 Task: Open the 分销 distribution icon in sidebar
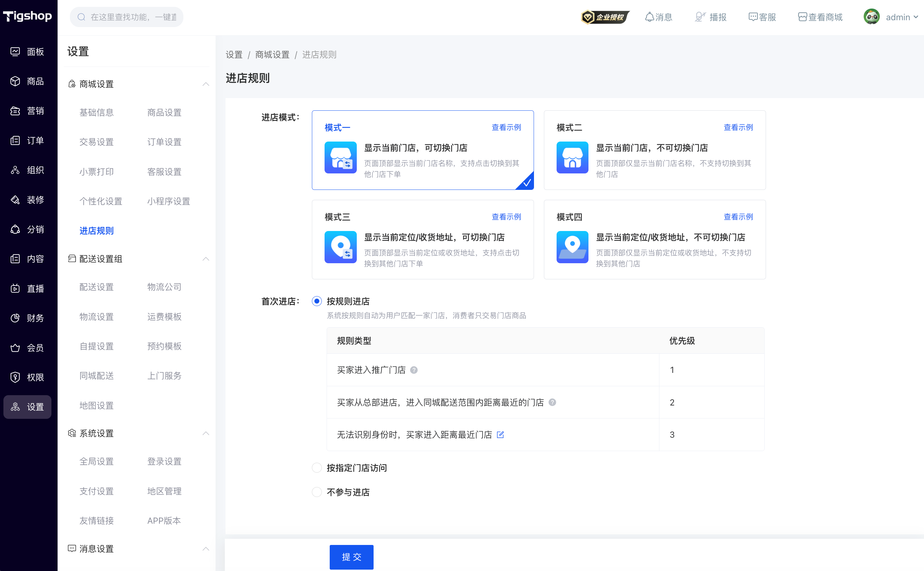[15, 229]
